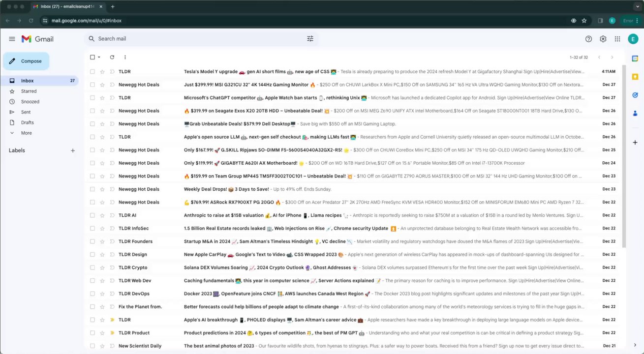Open the Google account avatar in Gmail
The image size is (644, 354).
click(x=633, y=39)
